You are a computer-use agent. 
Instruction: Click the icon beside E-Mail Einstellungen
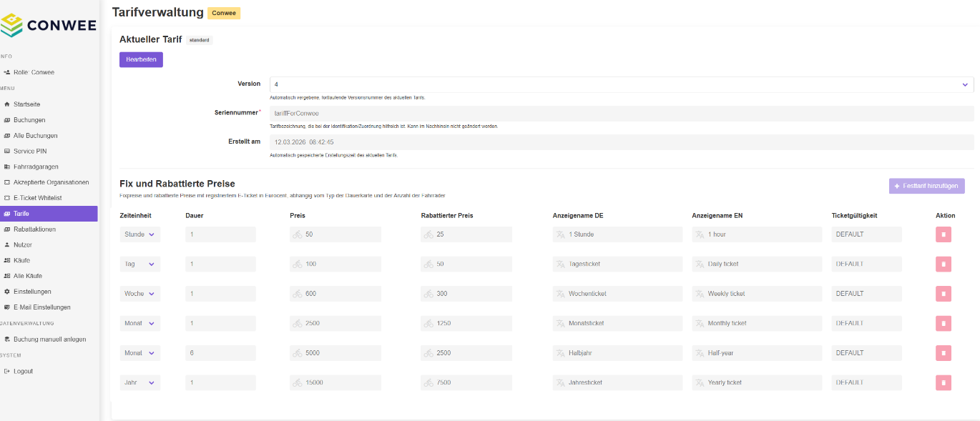tap(7, 307)
